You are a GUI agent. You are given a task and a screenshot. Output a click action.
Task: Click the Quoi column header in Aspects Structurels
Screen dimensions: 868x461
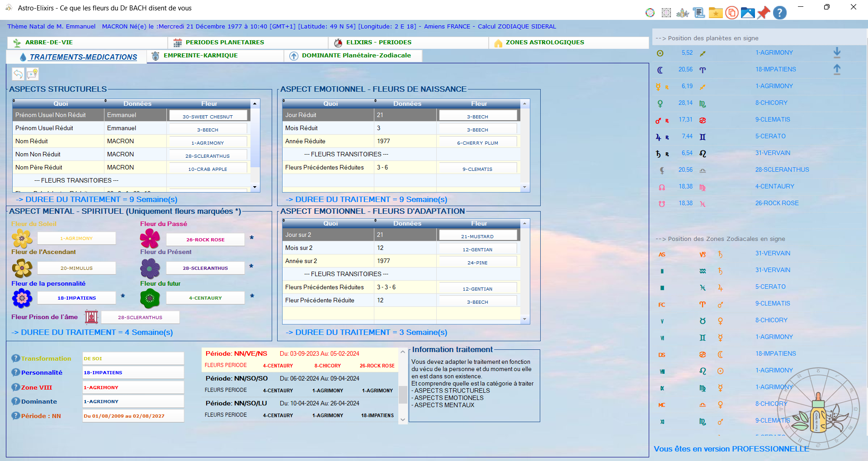pyautogui.click(x=60, y=103)
